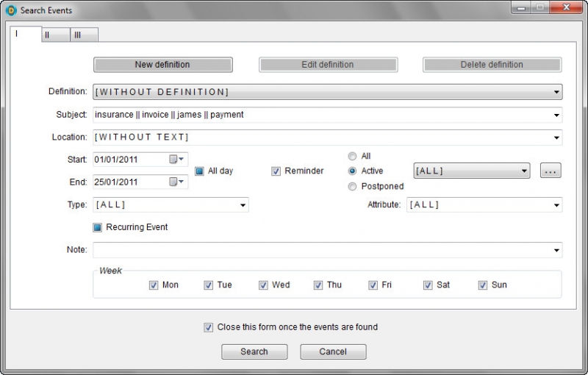Expand the Subject dropdown arrow

556,115
